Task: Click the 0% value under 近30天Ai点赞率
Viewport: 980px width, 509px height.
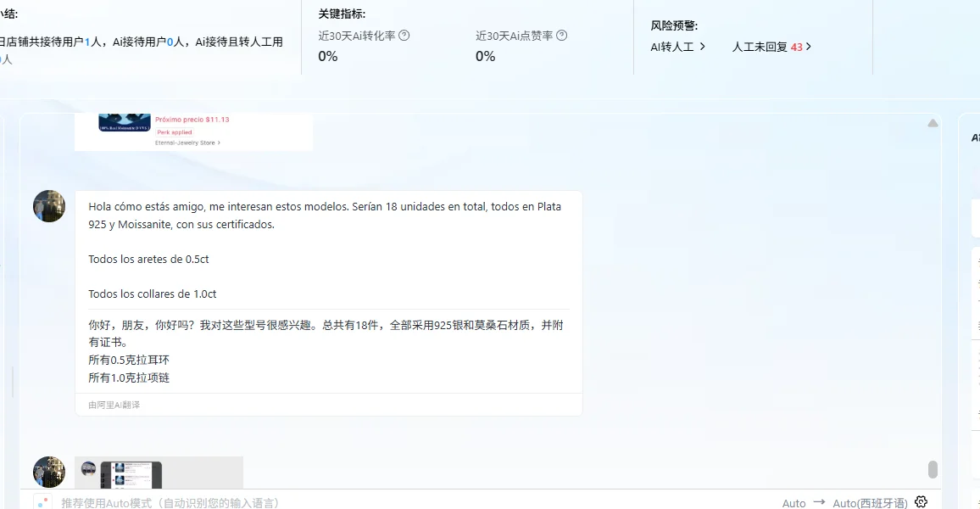Action: click(x=486, y=56)
